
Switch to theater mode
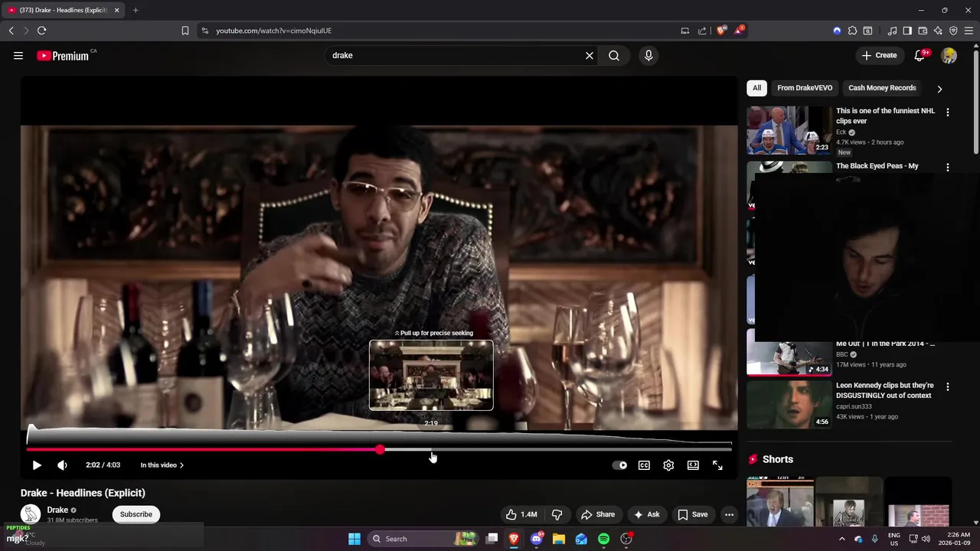coord(693,465)
